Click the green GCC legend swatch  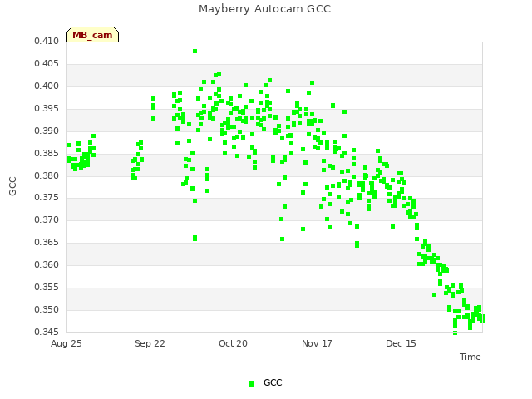tap(251, 383)
